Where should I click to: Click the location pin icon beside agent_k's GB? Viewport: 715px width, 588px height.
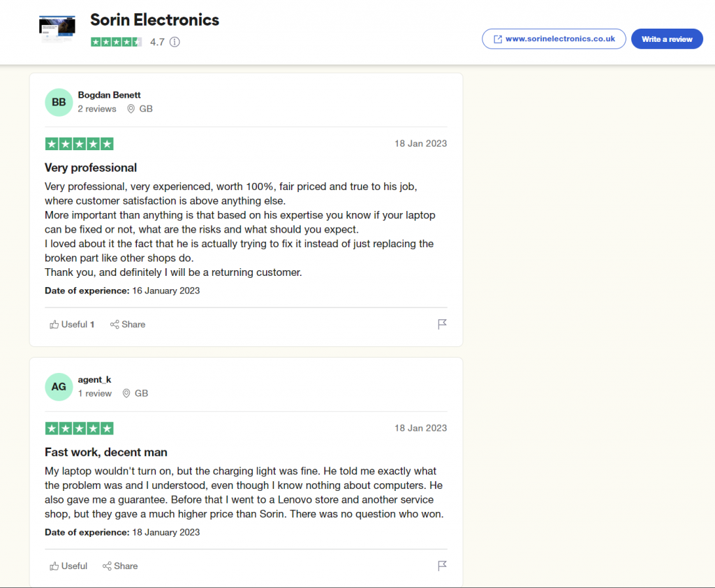126,393
